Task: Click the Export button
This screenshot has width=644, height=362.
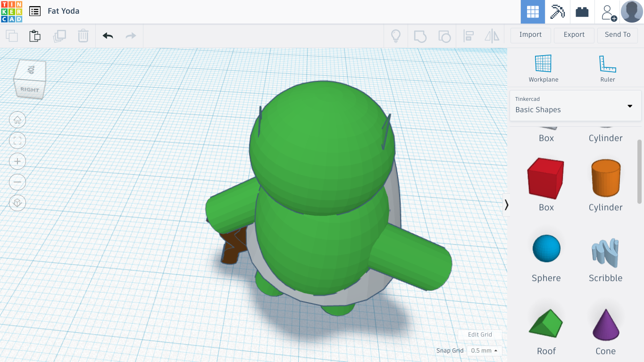Action: click(574, 35)
